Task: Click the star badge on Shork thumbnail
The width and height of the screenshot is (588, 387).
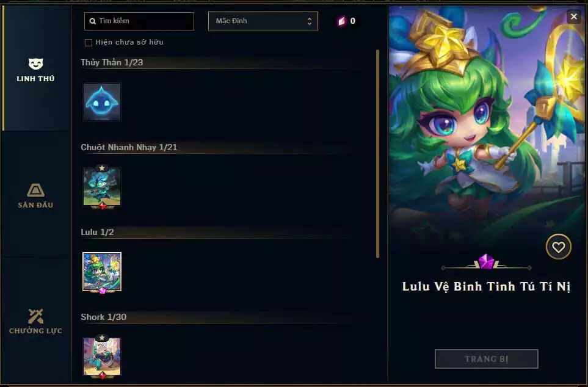Action: pos(102,338)
